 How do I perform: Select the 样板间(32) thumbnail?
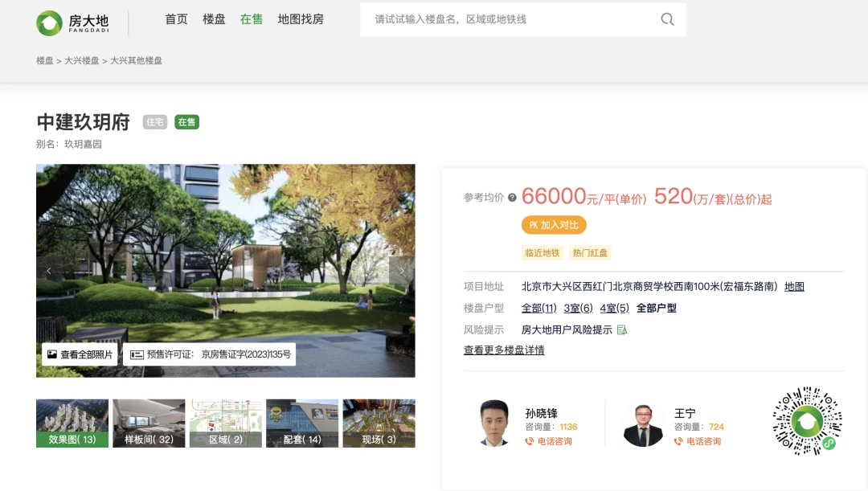[148, 423]
